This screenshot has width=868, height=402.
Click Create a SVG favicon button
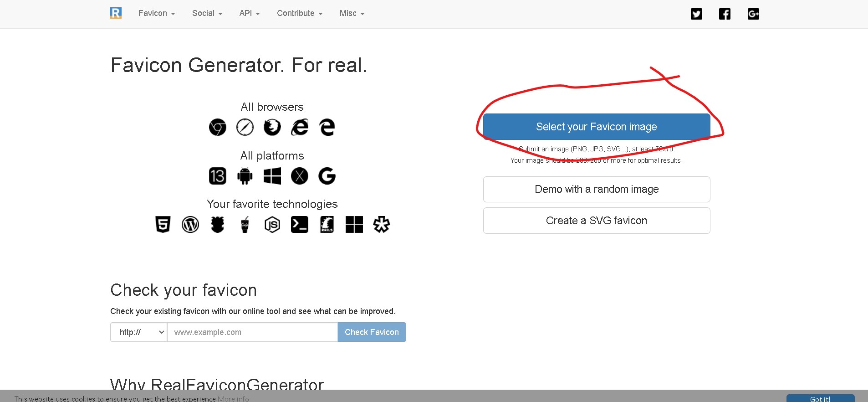tap(597, 221)
